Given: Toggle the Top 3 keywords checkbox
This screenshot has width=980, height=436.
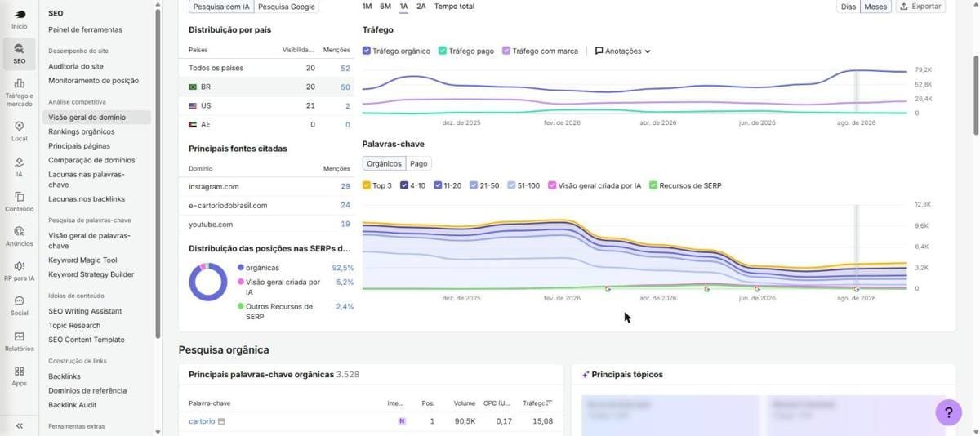Looking at the screenshot, I should point(367,185).
